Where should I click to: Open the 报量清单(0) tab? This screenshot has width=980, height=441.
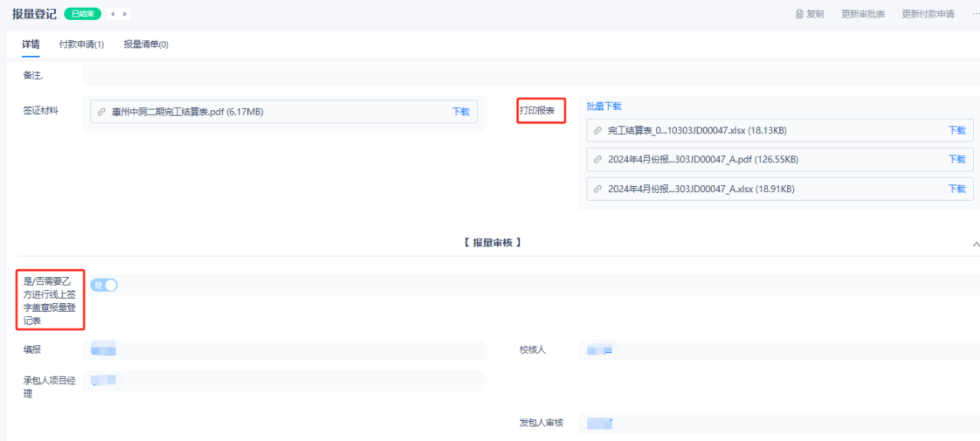point(146,44)
